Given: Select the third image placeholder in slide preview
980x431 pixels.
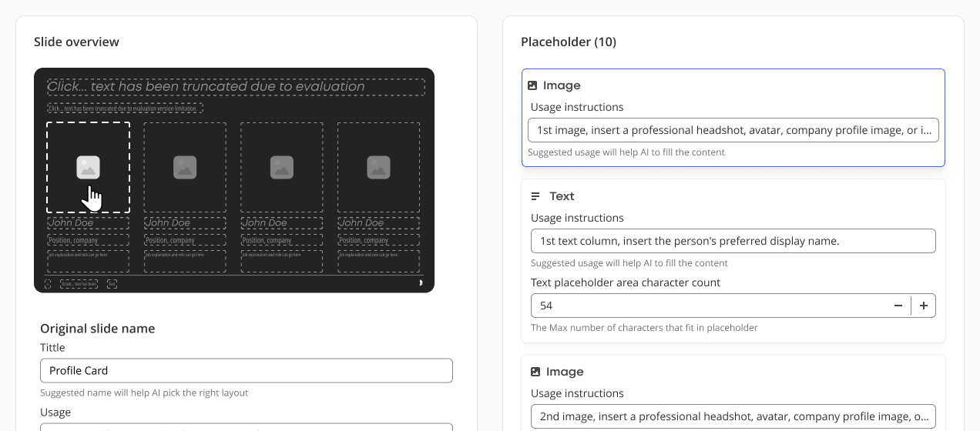Looking at the screenshot, I should coord(282,167).
